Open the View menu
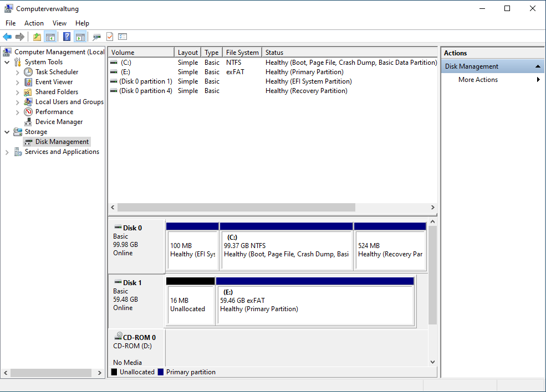 click(59, 23)
